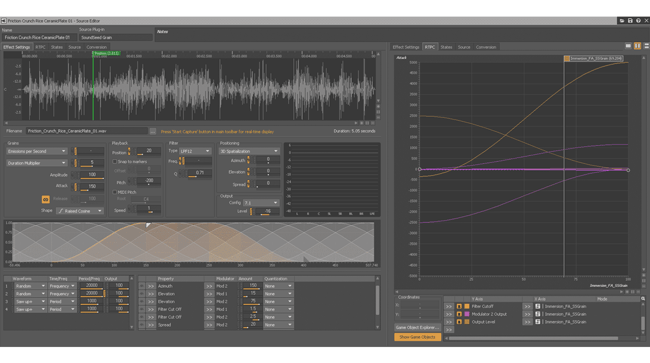Lock the Output Level curve

point(459,322)
